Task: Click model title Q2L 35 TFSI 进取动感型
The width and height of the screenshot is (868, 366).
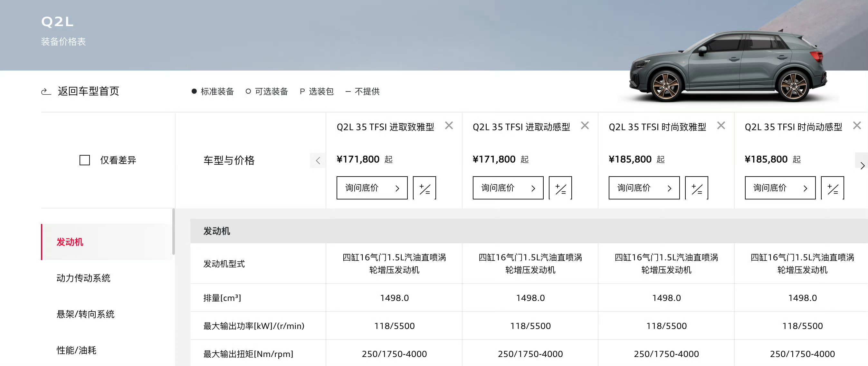Action: (x=521, y=127)
